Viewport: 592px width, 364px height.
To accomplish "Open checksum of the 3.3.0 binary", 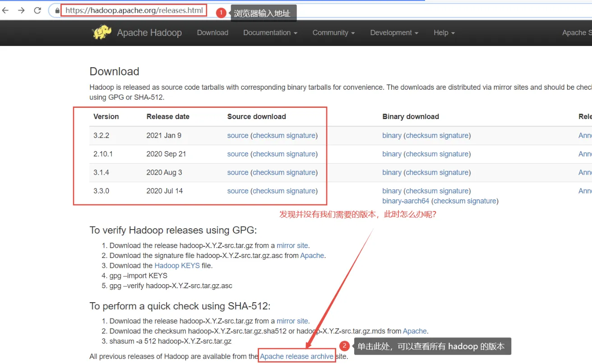I will click(421, 191).
